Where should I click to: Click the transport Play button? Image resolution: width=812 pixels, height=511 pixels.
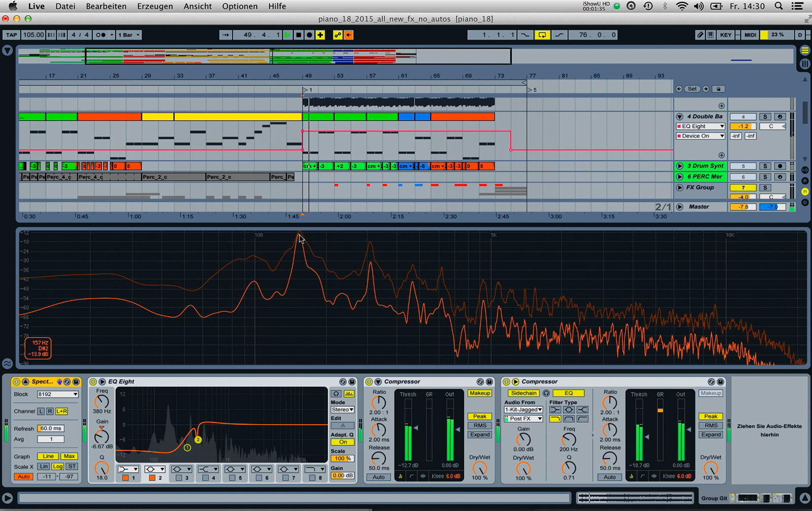point(287,35)
